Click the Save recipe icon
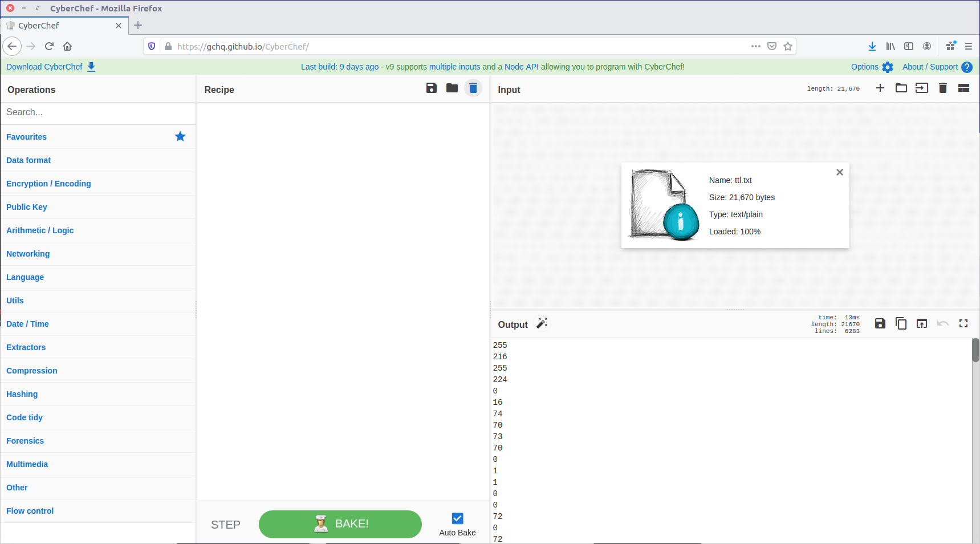The width and height of the screenshot is (980, 544). tap(432, 88)
